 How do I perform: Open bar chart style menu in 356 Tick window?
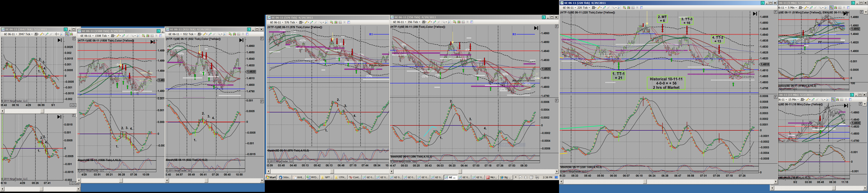424,22
